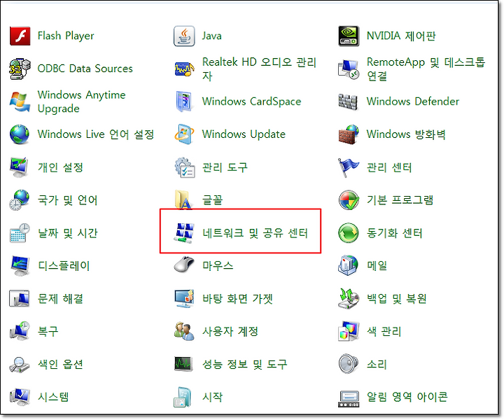The width and height of the screenshot is (504, 420).
Task: Open the Windows Anytime Upgrade icon
Action: pos(20,102)
